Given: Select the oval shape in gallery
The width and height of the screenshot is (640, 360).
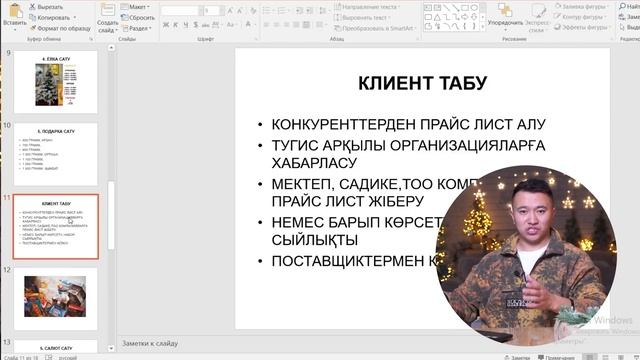Looking at the screenshot, I should (x=474, y=7).
